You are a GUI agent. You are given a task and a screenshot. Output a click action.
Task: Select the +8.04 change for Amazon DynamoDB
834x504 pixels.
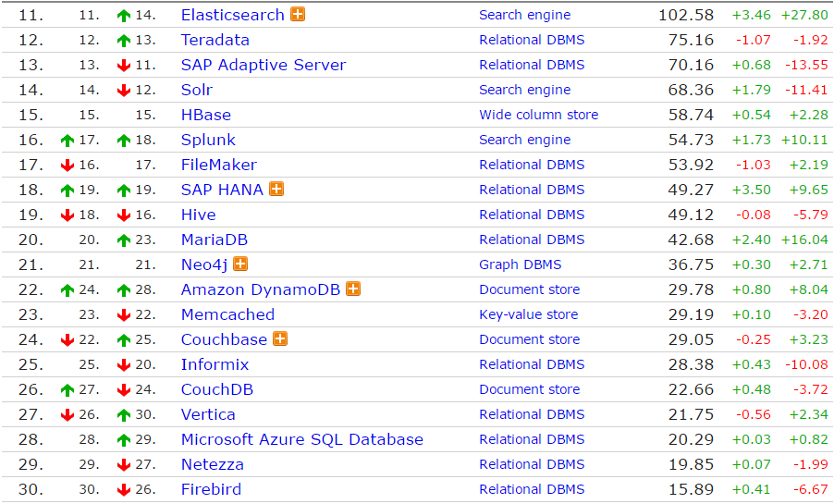tap(809, 289)
